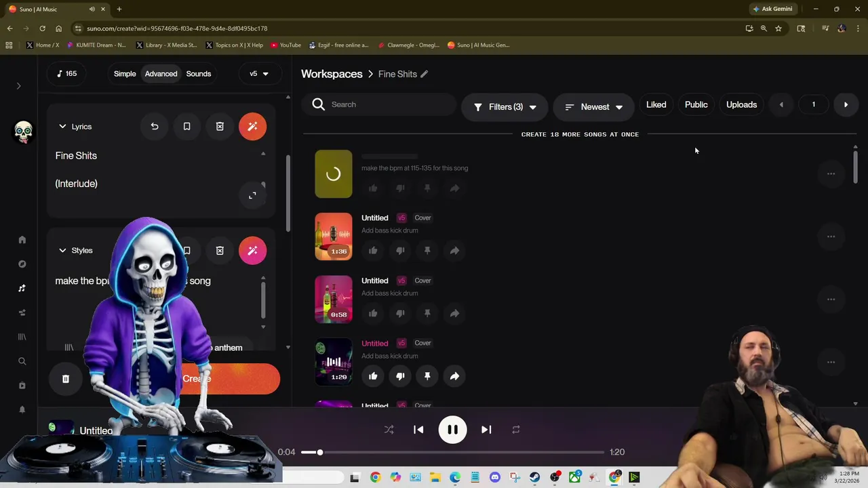868x488 pixels.
Task: Share the 1:20 Untitled song
Action: (454, 376)
